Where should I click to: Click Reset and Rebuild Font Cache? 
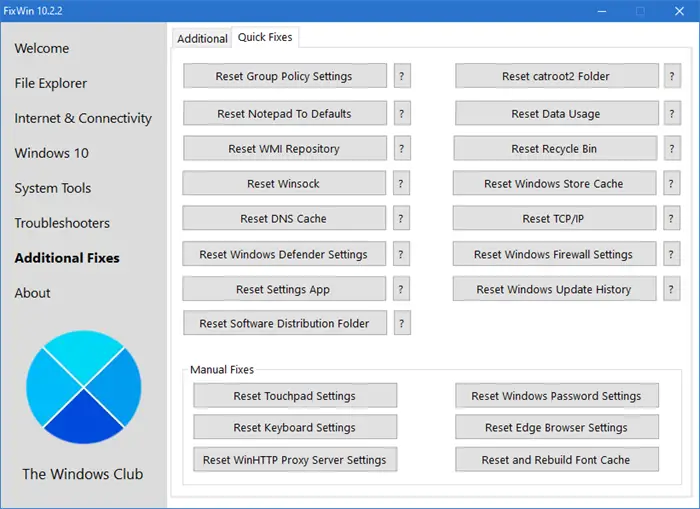pos(557,459)
